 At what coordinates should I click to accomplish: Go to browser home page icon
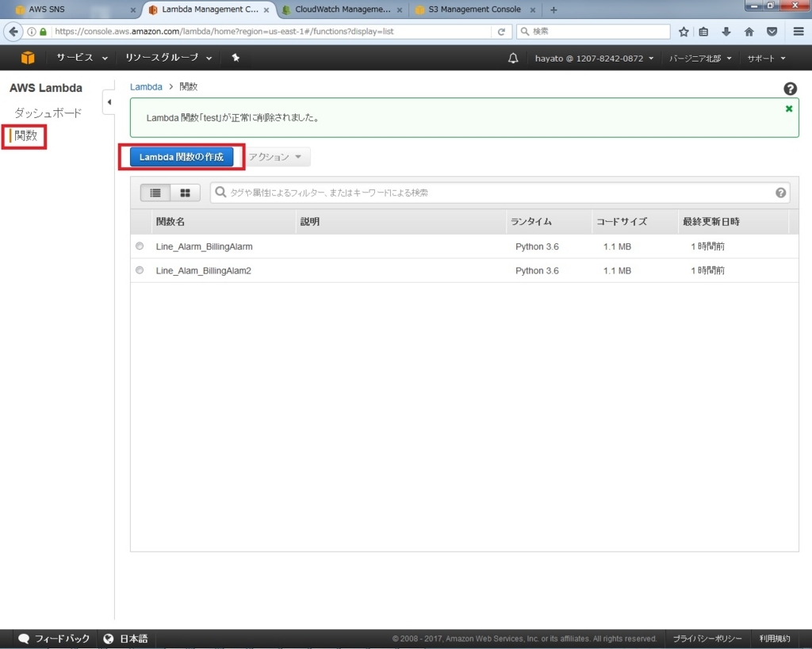(749, 32)
